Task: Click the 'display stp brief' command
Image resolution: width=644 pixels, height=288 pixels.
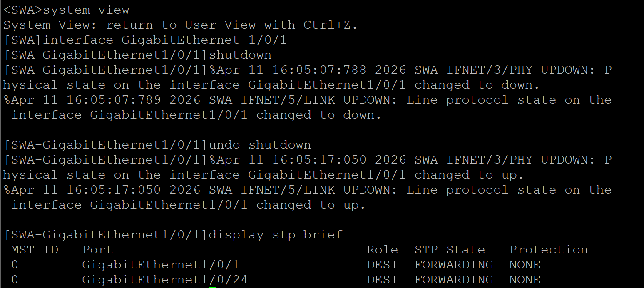Action: coord(275,235)
